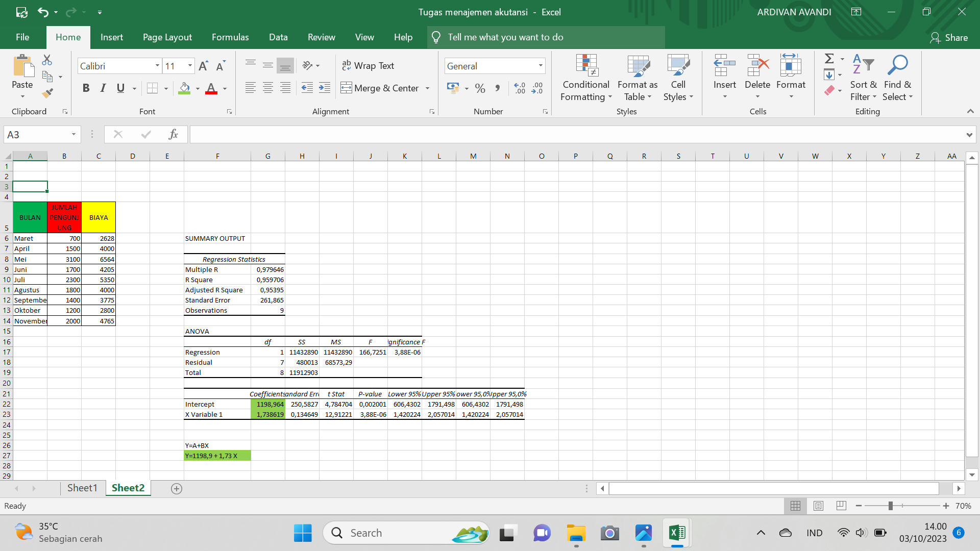Click the Fill down icon
Viewport: 980px width, 551px height.
[x=829, y=75]
